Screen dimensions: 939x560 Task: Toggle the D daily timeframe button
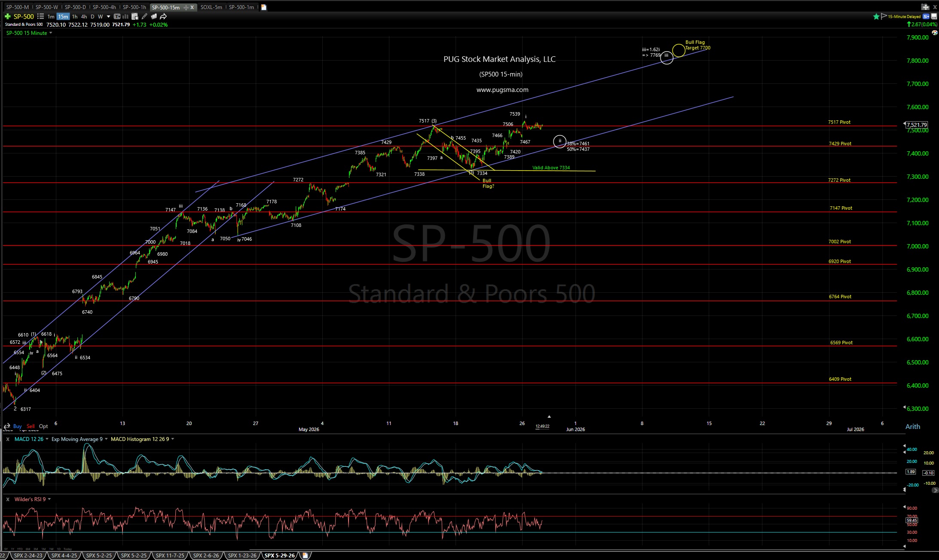[x=92, y=16]
